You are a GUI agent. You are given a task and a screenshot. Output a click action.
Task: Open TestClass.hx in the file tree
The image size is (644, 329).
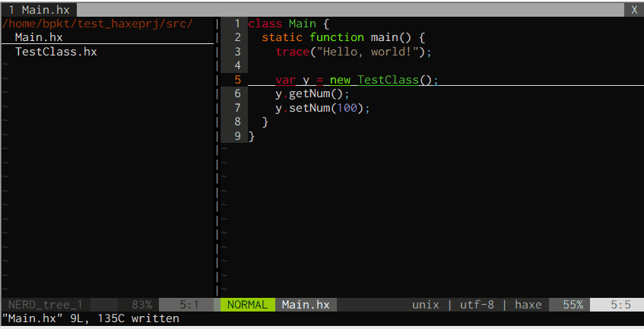[56, 52]
